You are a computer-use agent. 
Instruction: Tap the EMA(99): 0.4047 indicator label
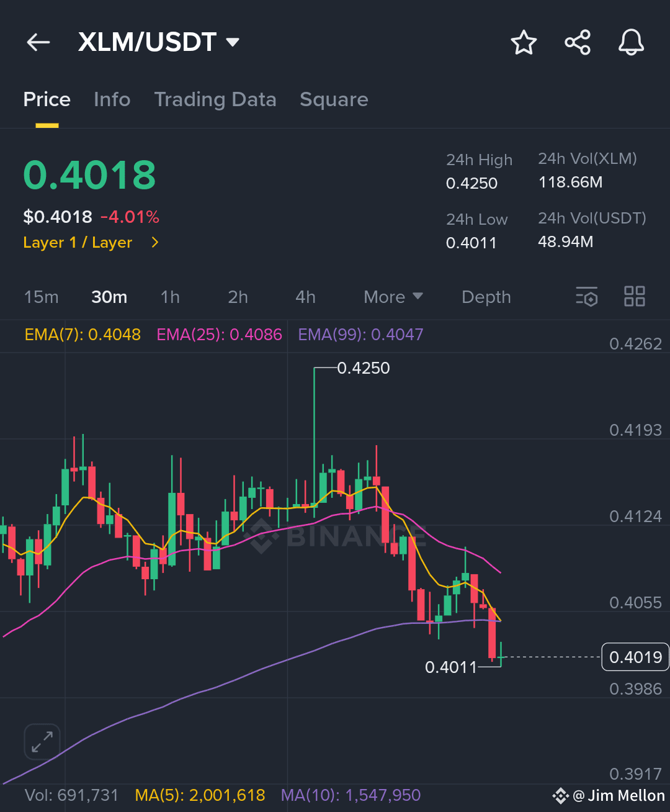point(360,335)
